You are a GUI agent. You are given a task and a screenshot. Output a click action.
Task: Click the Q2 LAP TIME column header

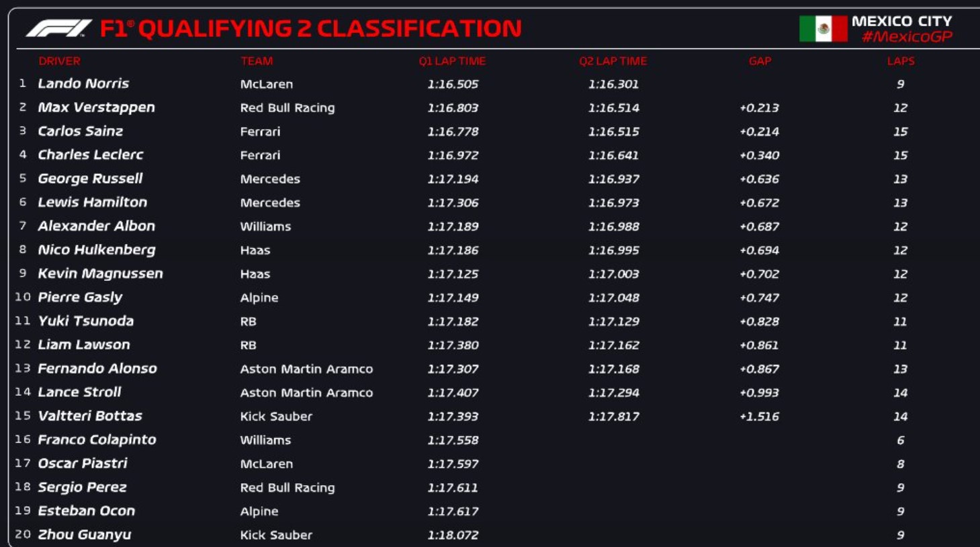(x=613, y=61)
